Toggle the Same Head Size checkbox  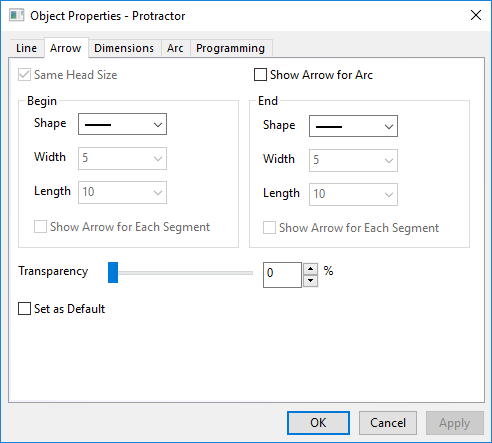point(24,75)
